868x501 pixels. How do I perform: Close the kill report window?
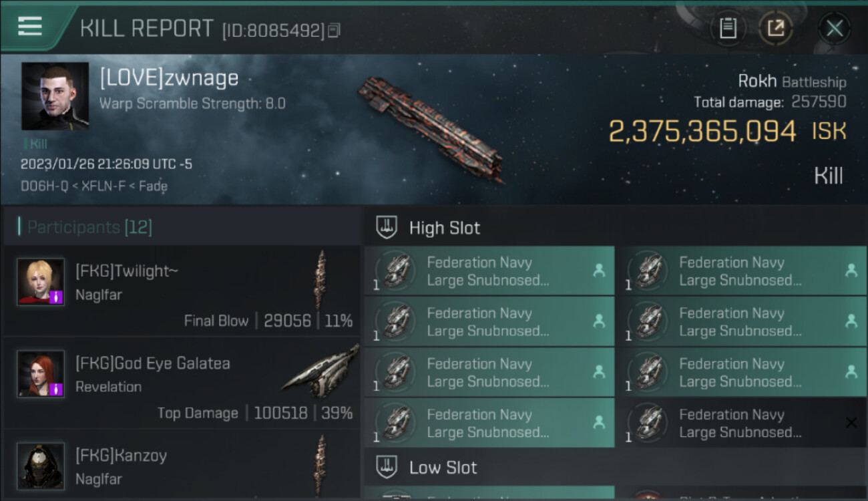[834, 28]
